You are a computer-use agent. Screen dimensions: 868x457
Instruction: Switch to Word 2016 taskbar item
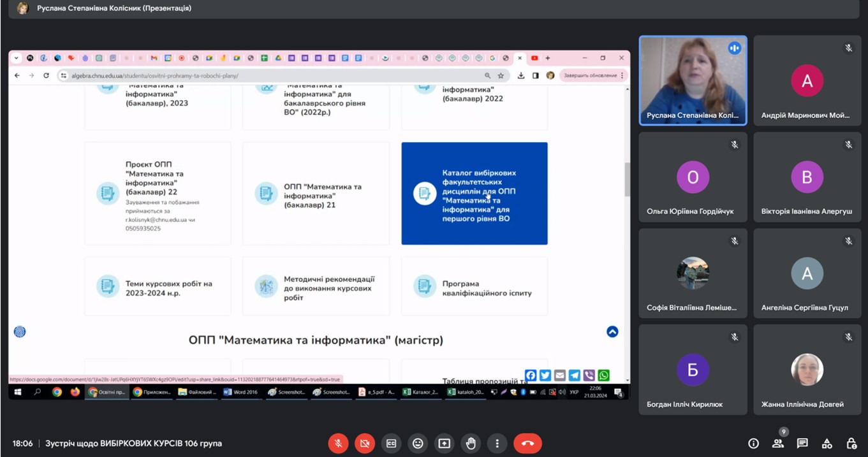[x=241, y=392]
